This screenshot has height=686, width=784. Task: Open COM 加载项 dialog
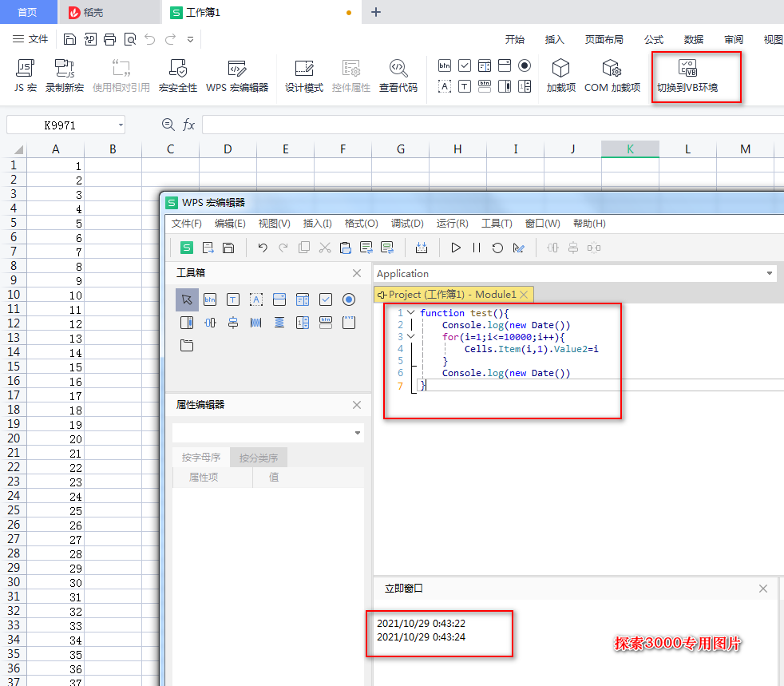(x=612, y=76)
